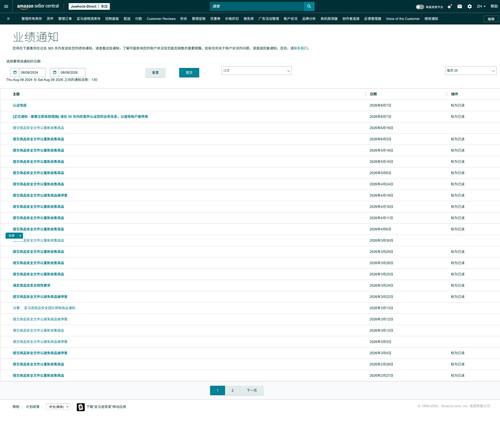This screenshot has width=500, height=422.
Task: Click the 计划政策 footer link
Action: pos(33,407)
